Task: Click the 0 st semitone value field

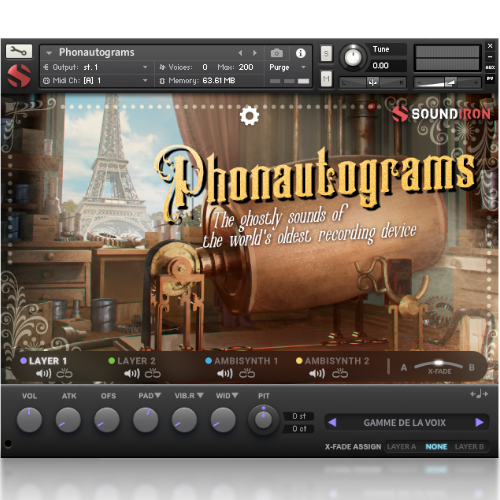Action: [299, 416]
